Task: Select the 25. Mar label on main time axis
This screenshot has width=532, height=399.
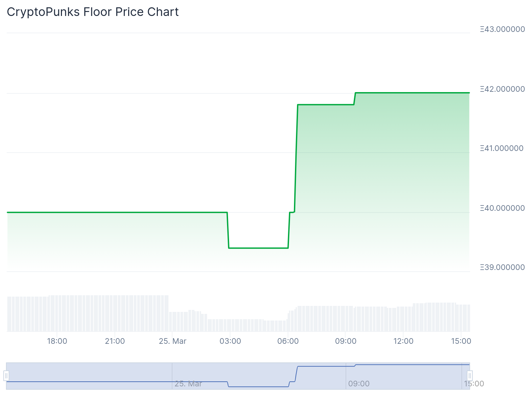Action: coord(172,341)
